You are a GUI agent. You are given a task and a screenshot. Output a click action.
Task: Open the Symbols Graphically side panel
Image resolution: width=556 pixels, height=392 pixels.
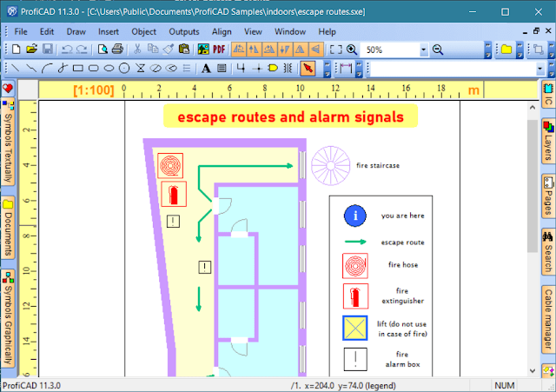tap(8, 319)
